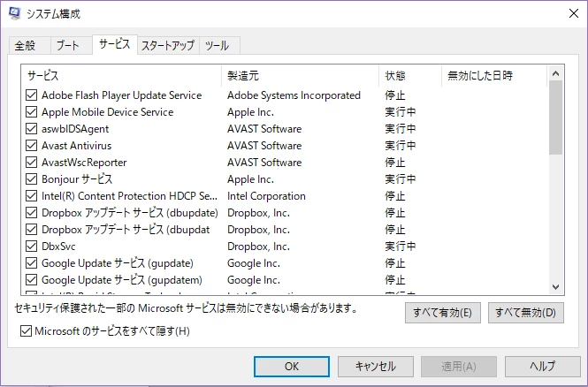This screenshot has height=387, width=588.
Task: Uncheck Adobe Flash Player Update Service
Action: (x=31, y=95)
